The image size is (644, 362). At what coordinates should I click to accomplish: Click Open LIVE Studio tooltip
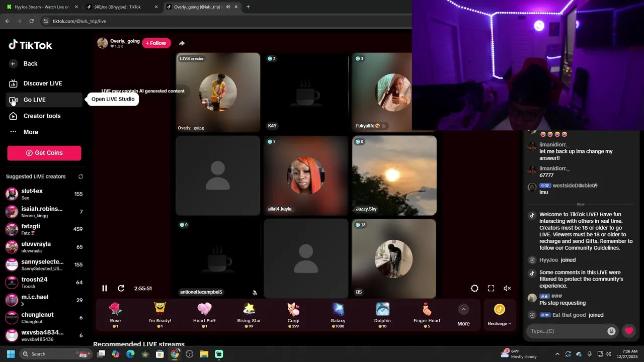113,99
